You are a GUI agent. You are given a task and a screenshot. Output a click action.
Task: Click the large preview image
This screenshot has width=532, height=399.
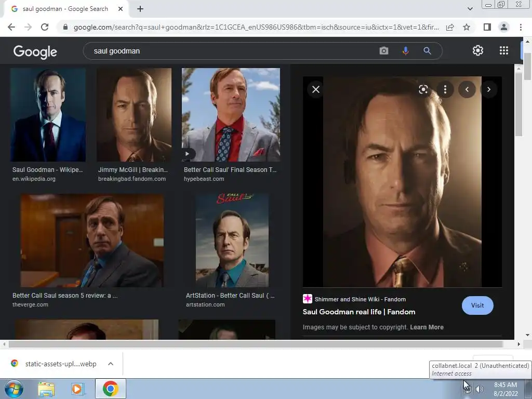(x=402, y=182)
